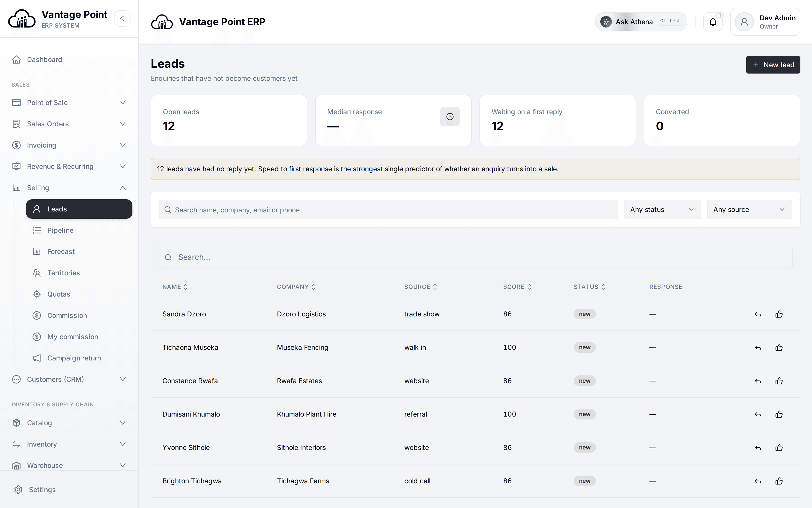Focus the name, company, email or phone search
Screen dimensions: 812x508
pyautogui.click(x=388, y=210)
